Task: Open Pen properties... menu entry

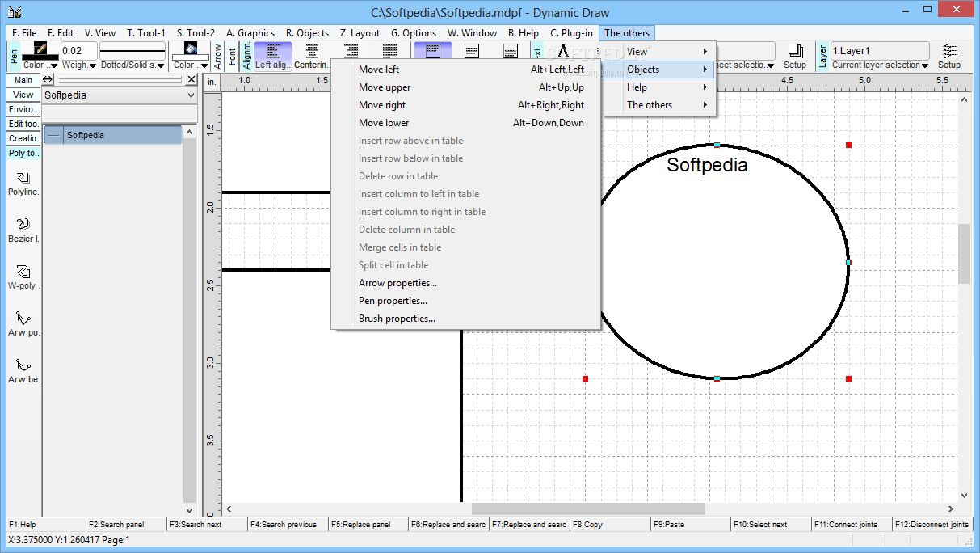Action: click(x=465, y=301)
